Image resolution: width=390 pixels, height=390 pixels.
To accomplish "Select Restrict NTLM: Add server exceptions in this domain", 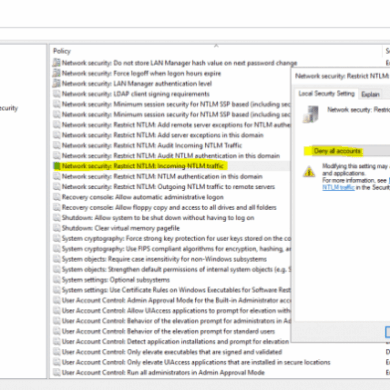I will click(x=162, y=135).
